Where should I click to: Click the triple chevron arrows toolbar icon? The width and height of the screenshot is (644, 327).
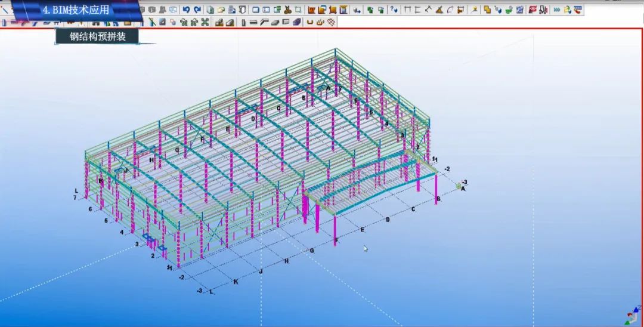pos(556,10)
